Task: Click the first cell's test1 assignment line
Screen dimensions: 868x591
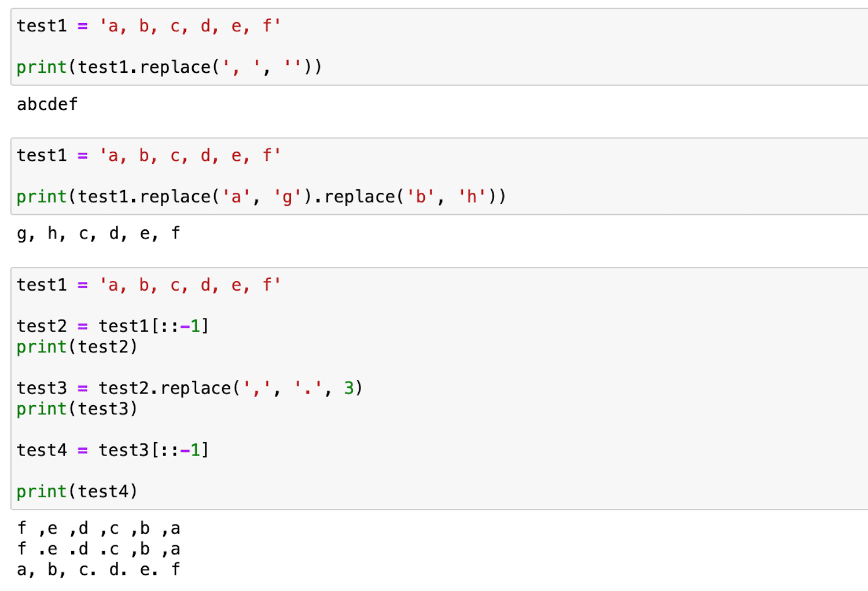Action: 149,26
